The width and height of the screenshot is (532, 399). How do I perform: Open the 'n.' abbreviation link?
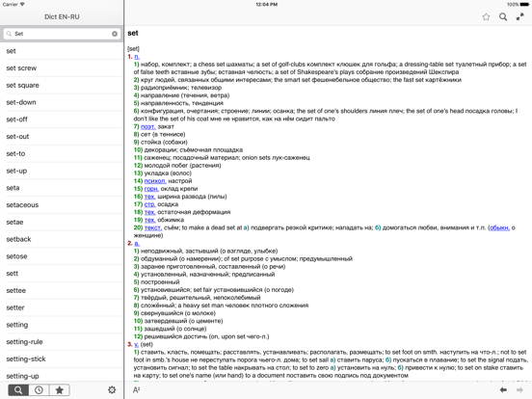pyautogui.click(x=137, y=57)
